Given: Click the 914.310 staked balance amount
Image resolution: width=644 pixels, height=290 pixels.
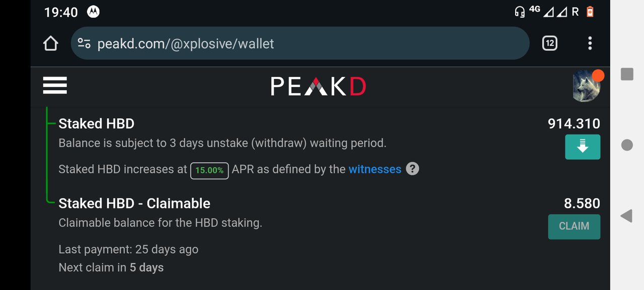Looking at the screenshot, I should (x=574, y=124).
